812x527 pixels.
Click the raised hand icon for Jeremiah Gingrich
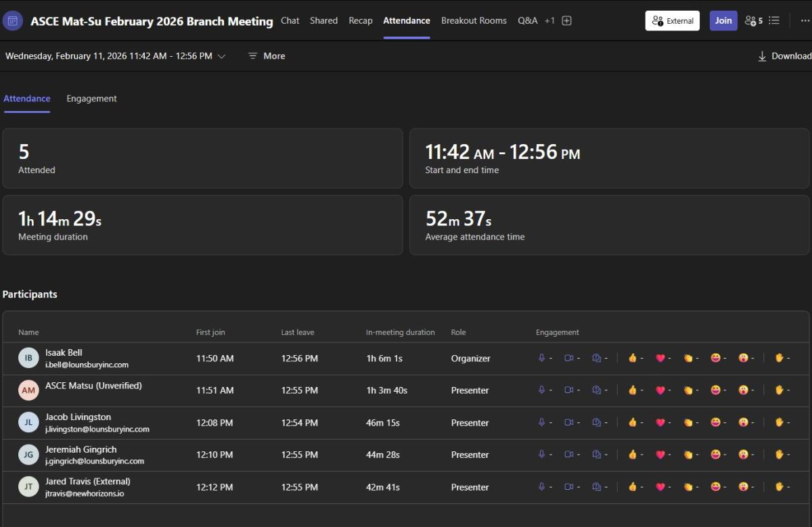pyautogui.click(x=779, y=455)
